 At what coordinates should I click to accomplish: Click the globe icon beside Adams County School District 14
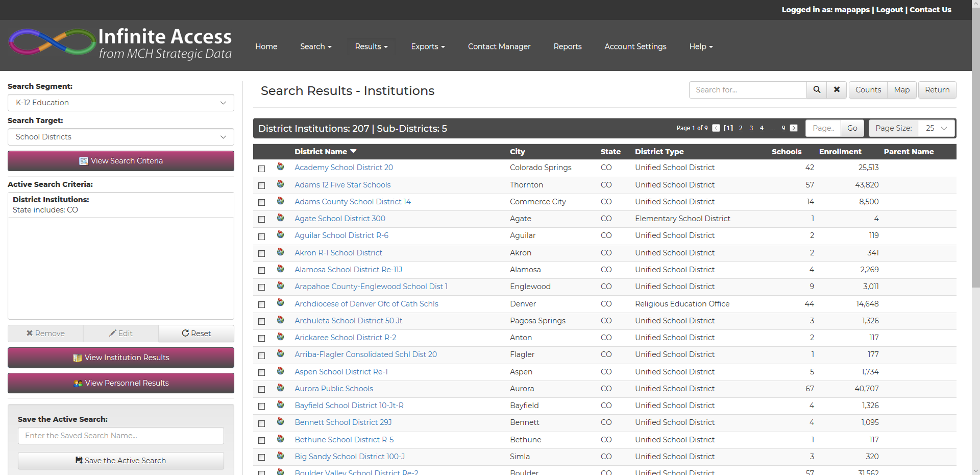[x=281, y=201]
